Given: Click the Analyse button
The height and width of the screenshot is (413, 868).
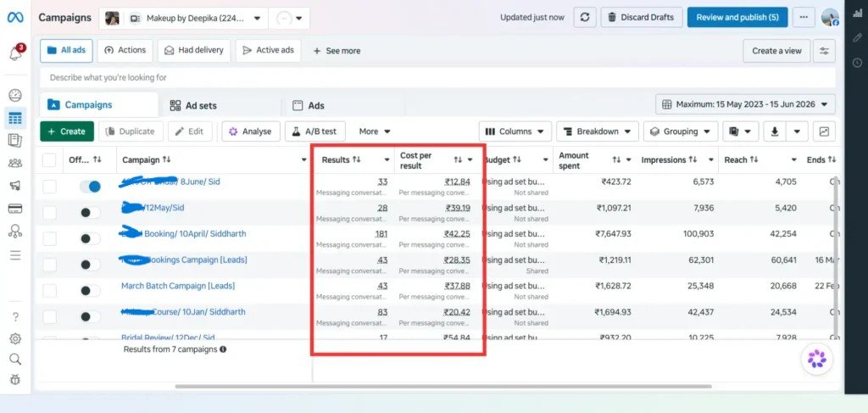Looking at the screenshot, I should [x=251, y=131].
